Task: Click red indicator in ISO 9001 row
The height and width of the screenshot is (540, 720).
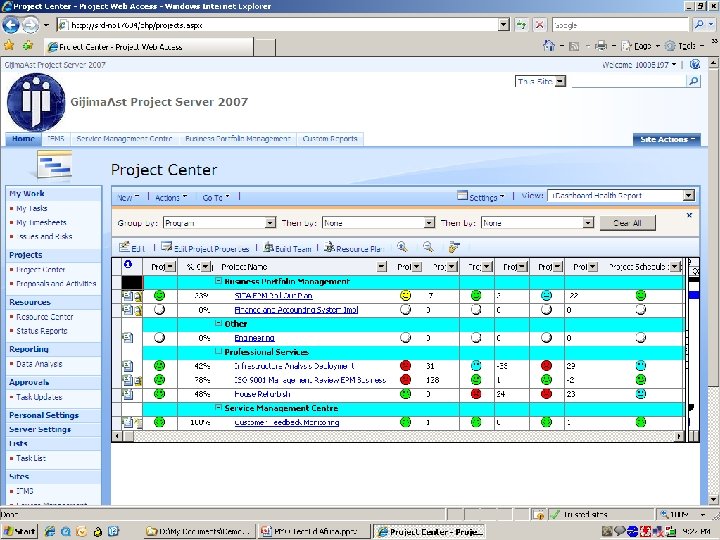Action: point(405,379)
